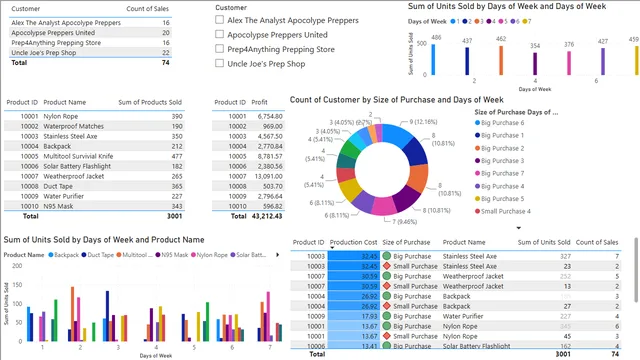Image resolution: width=640 pixels, height=360 pixels.
Task: Click the Small Purchase 4 legend entry
Action: pos(503,211)
